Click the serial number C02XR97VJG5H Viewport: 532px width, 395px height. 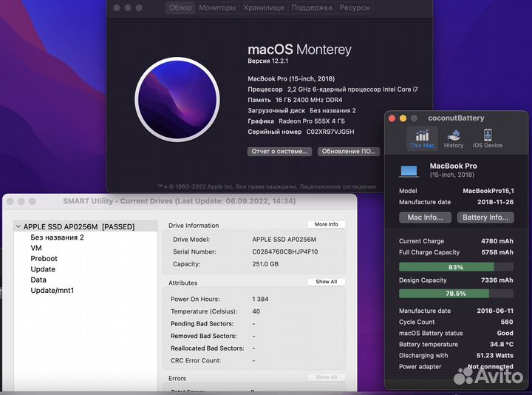[x=330, y=132]
